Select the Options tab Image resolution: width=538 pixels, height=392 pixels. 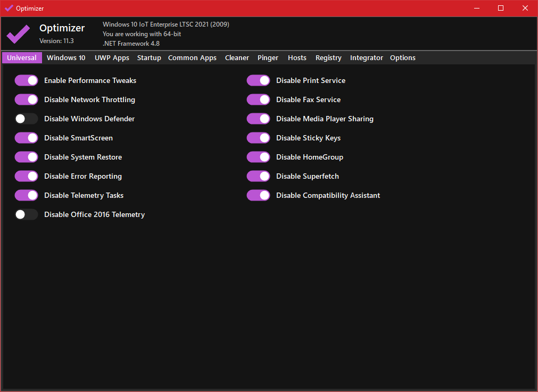point(402,58)
